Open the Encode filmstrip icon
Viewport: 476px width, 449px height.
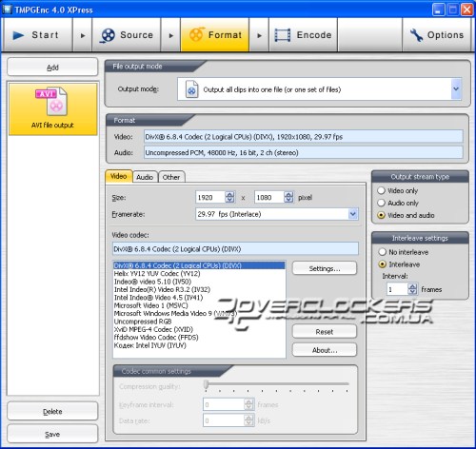(283, 35)
